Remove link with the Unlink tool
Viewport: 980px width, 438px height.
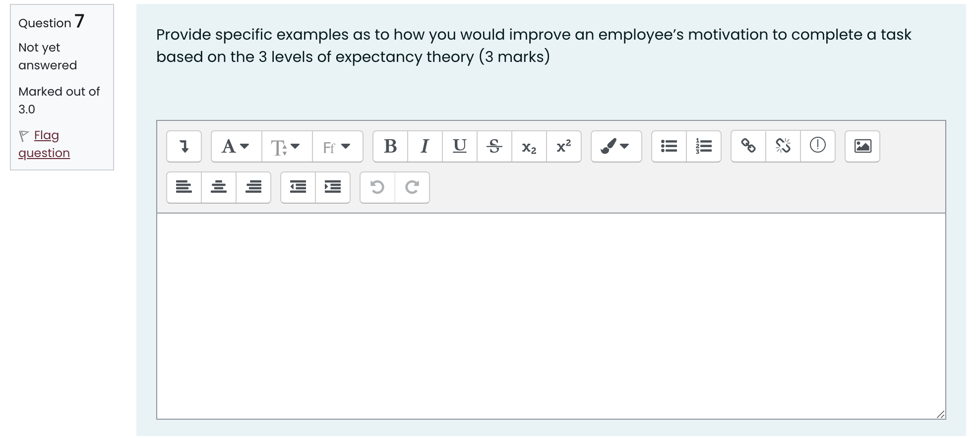click(x=783, y=146)
